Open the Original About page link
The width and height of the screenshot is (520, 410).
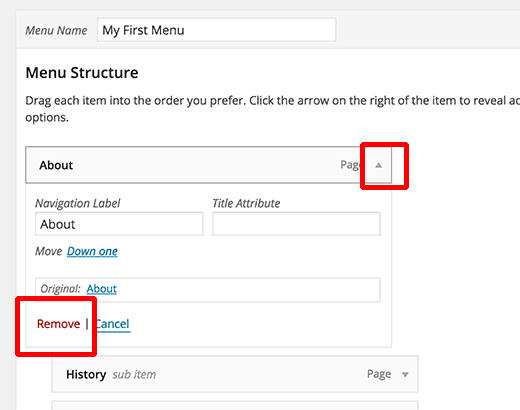tap(102, 289)
